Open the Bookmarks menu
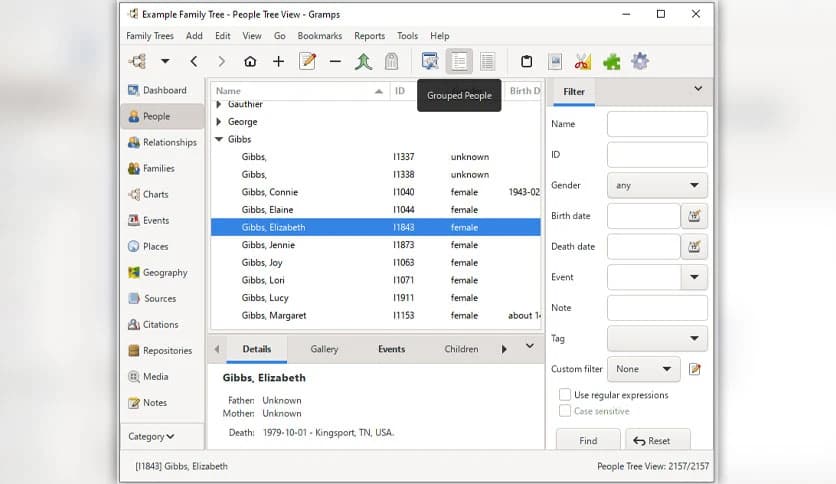The width and height of the screenshot is (836, 484). point(319,36)
